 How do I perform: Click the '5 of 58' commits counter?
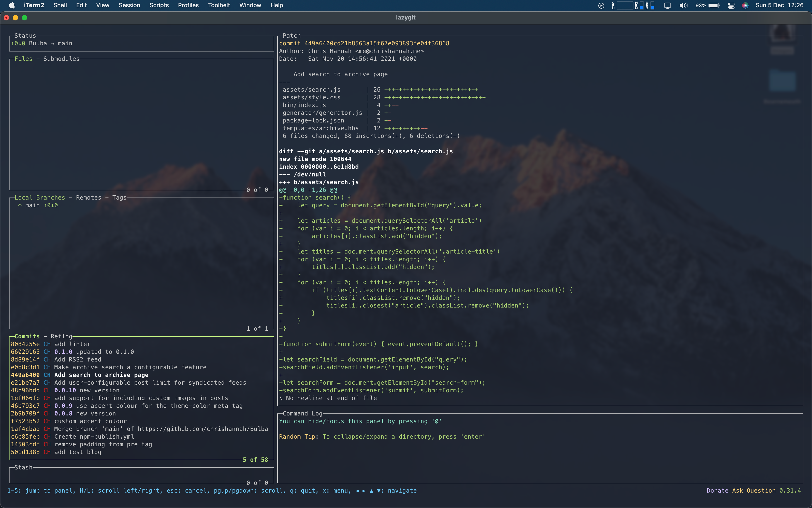click(256, 460)
